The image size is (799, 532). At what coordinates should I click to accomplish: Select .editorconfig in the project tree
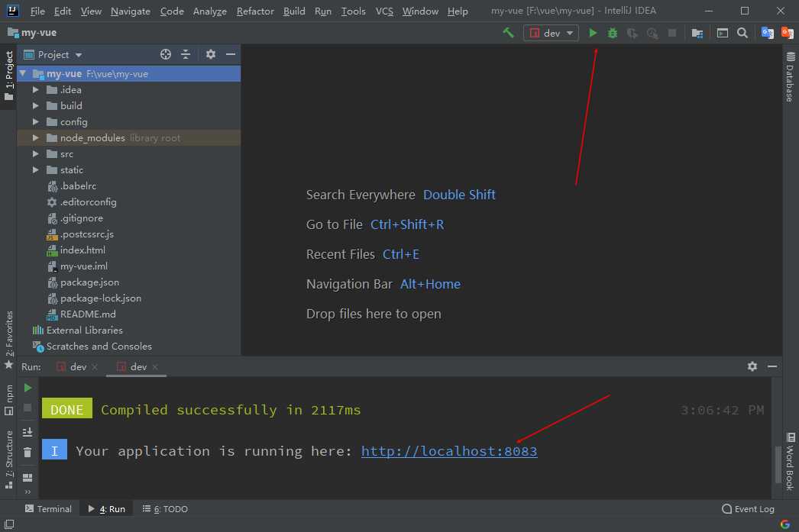coord(88,202)
